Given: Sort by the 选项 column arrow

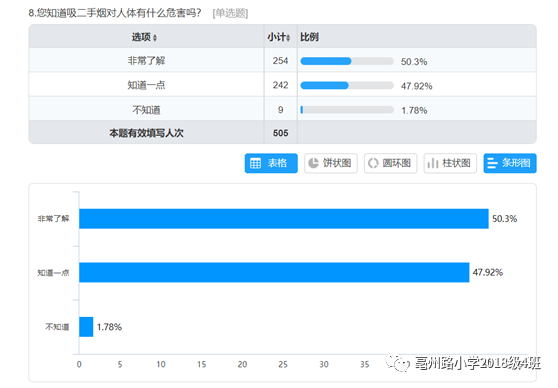Looking at the screenshot, I should coord(155,38).
